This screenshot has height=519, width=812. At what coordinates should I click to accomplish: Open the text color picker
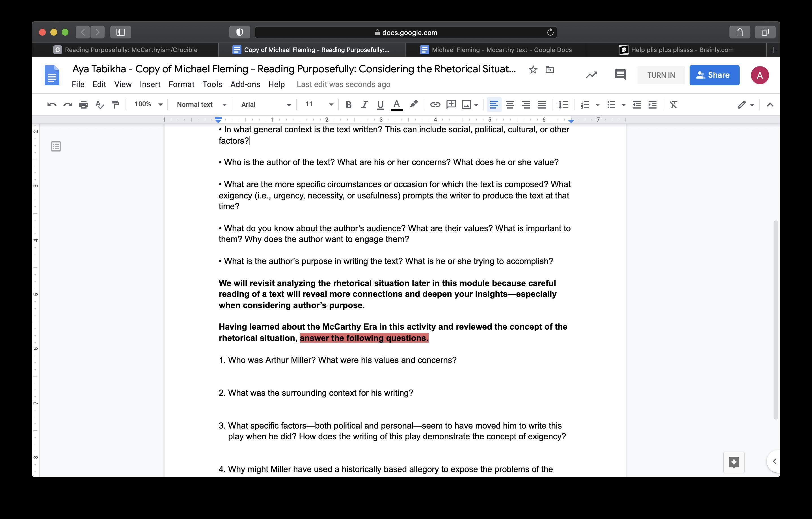[397, 105]
